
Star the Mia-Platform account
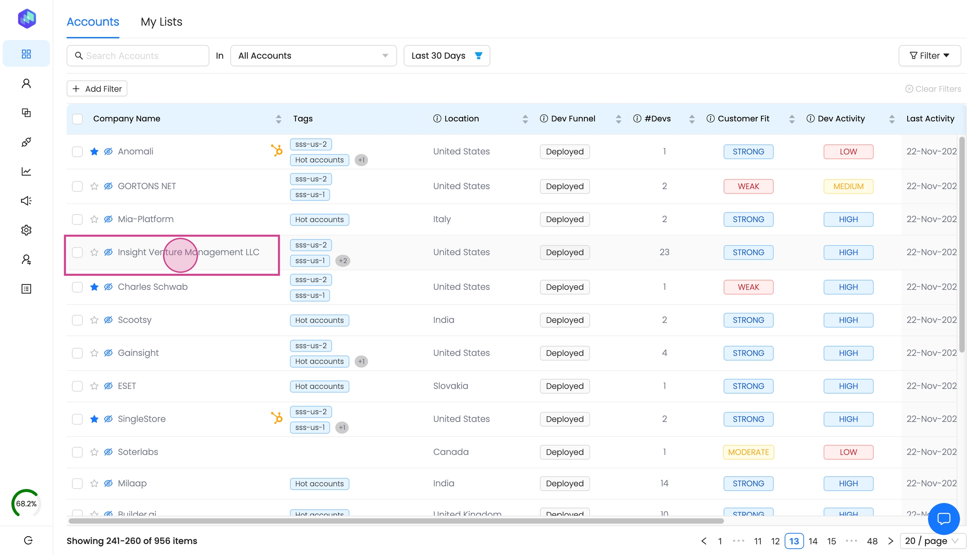tap(94, 219)
